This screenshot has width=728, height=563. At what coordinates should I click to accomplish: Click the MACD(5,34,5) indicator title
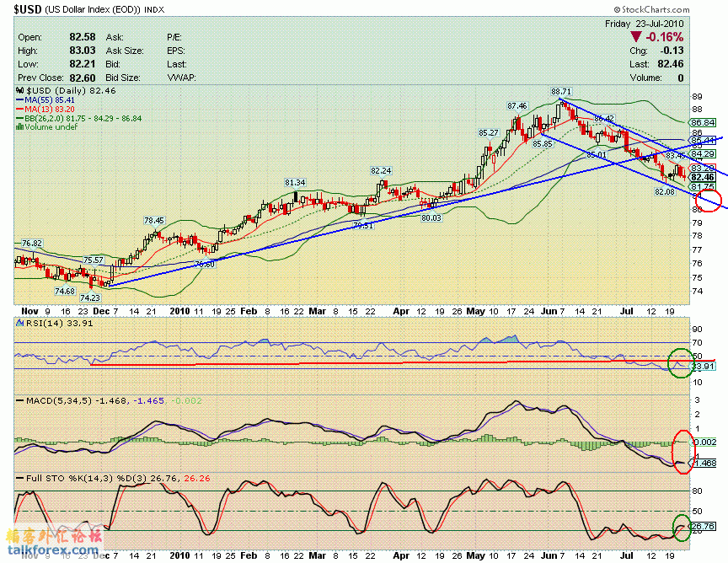[x=59, y=400]
